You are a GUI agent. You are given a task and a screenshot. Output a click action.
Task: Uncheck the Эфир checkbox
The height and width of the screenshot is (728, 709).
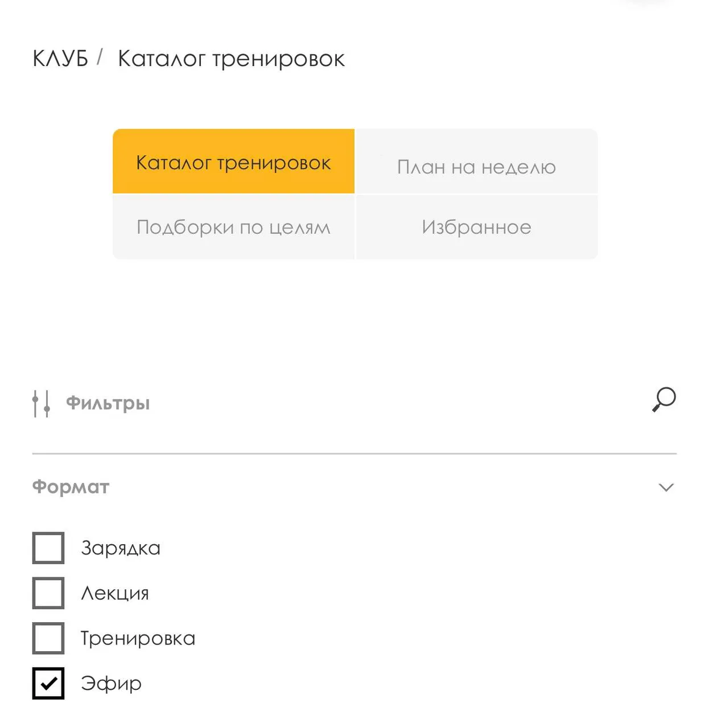pyautogui.click(x=48, y=683)
